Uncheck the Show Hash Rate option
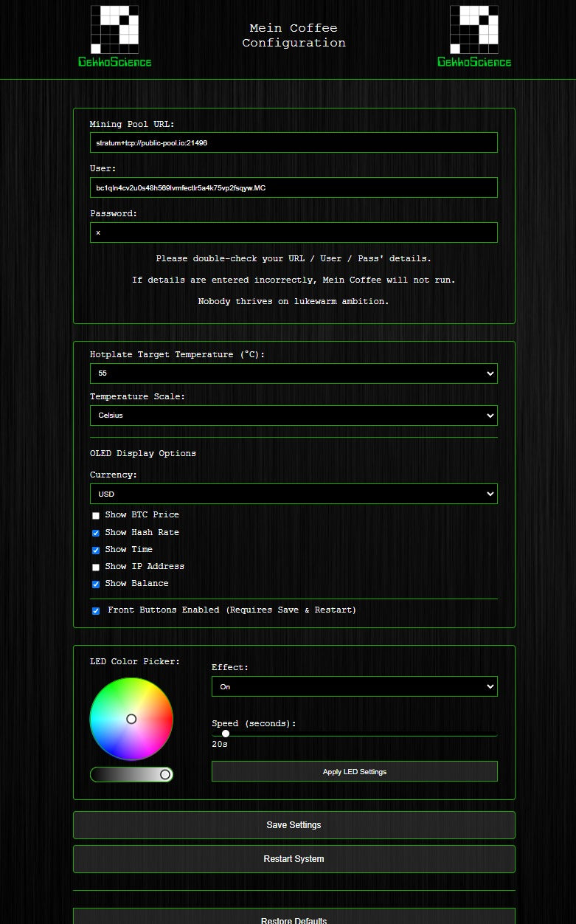The height and width of the screenshot is (924, 576). (96, 533)
